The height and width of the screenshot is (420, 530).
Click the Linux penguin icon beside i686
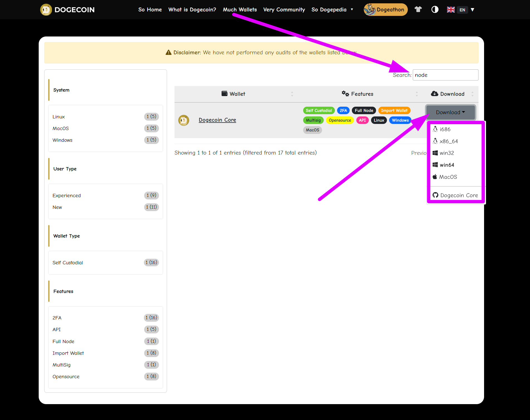pyautogui.click(x=435, y=129)
